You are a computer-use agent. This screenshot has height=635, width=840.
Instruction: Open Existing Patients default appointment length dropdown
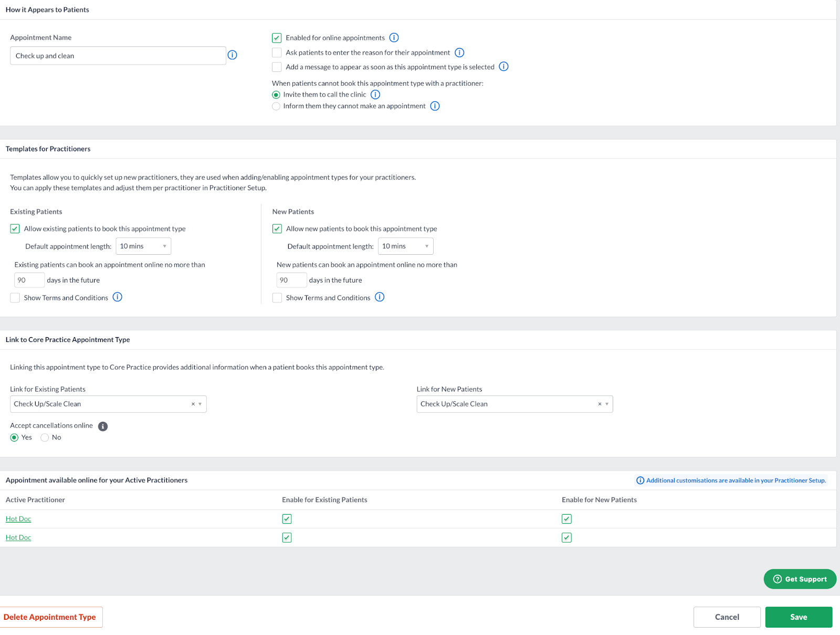pyautogui.click(x=143, y=246)
